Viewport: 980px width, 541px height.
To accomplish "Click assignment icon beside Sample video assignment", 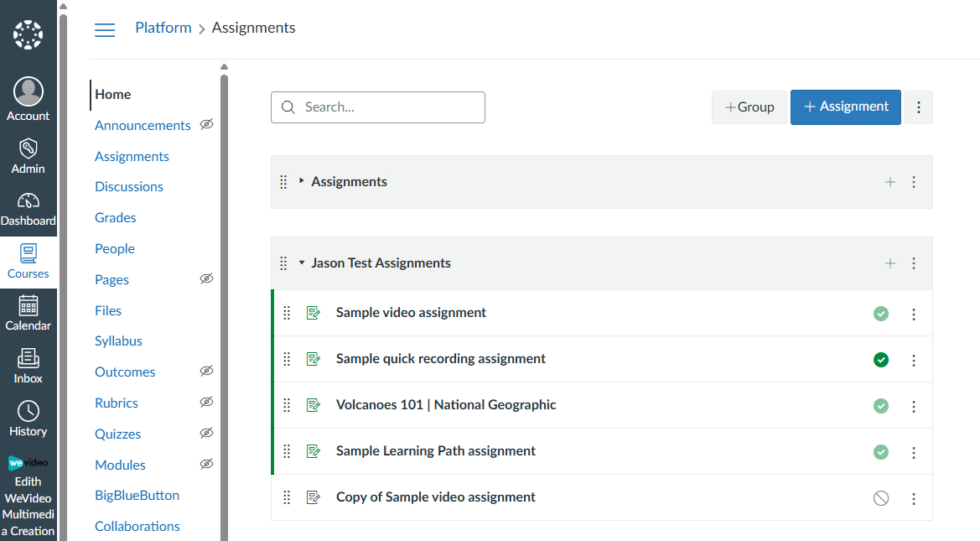I will (314, 313).
